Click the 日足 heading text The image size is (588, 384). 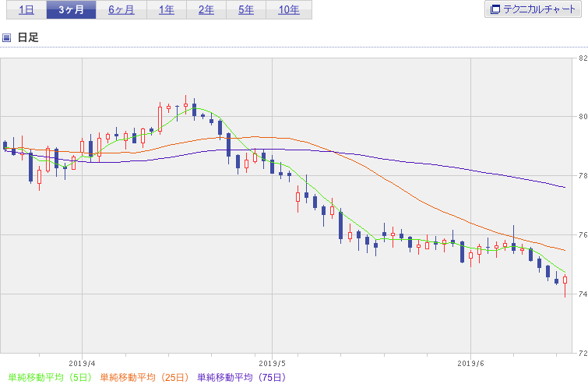coord(28,37)
